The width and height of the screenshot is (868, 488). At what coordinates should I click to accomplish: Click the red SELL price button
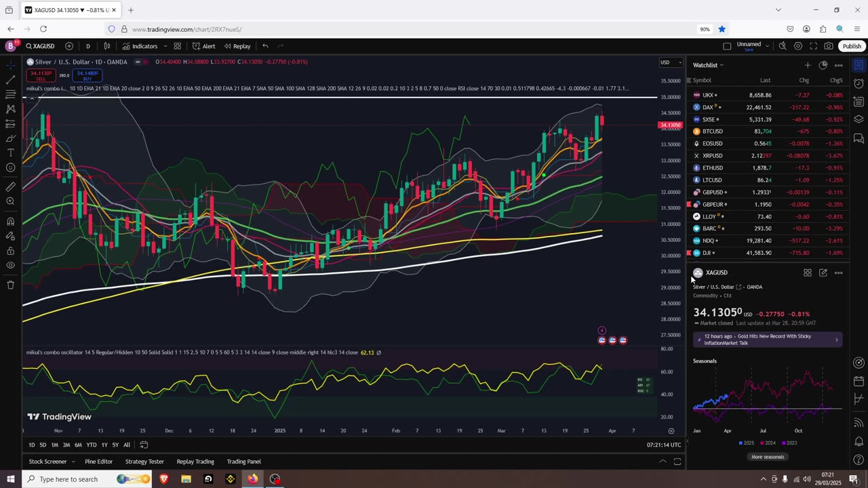point(41,75)
